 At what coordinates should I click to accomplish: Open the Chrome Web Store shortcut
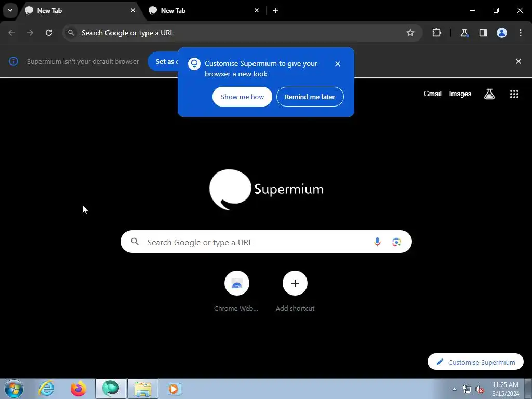click(x=236, y=291)
